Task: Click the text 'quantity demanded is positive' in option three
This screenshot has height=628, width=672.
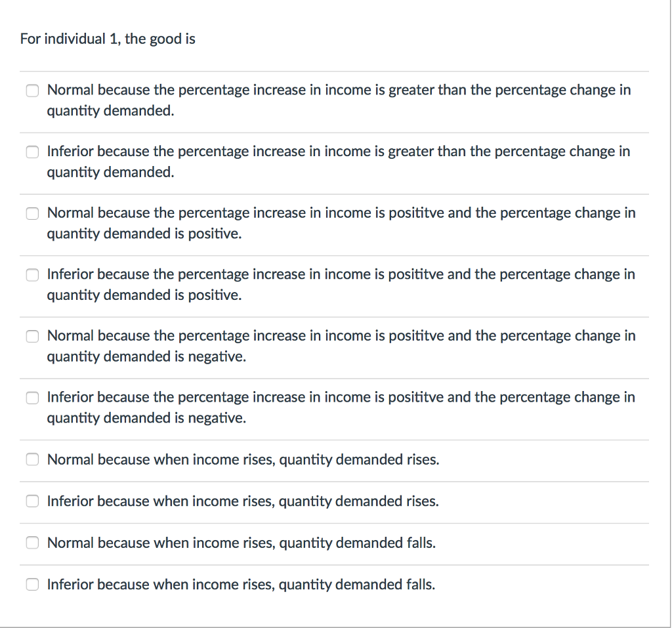Action: [144, 234]
